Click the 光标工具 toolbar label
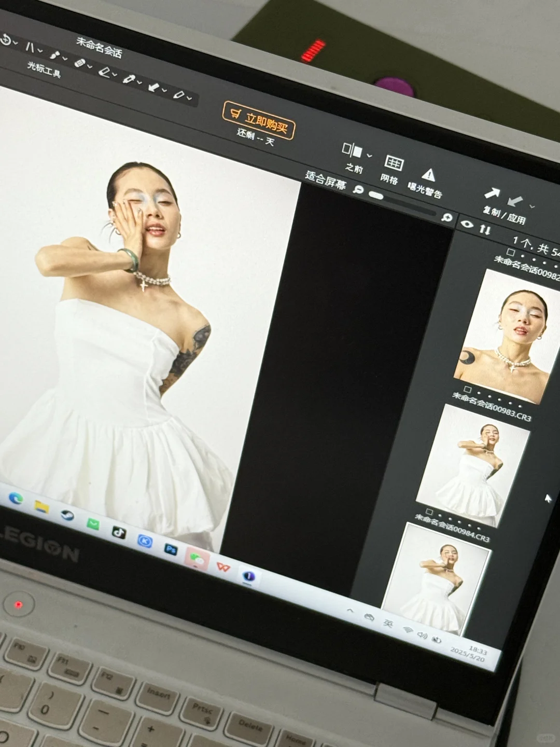560x747 pixels. click(x=44, y=69)
